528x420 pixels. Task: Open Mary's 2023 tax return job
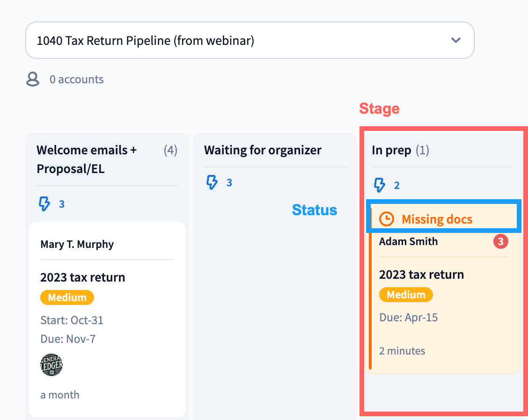point(83,277)
